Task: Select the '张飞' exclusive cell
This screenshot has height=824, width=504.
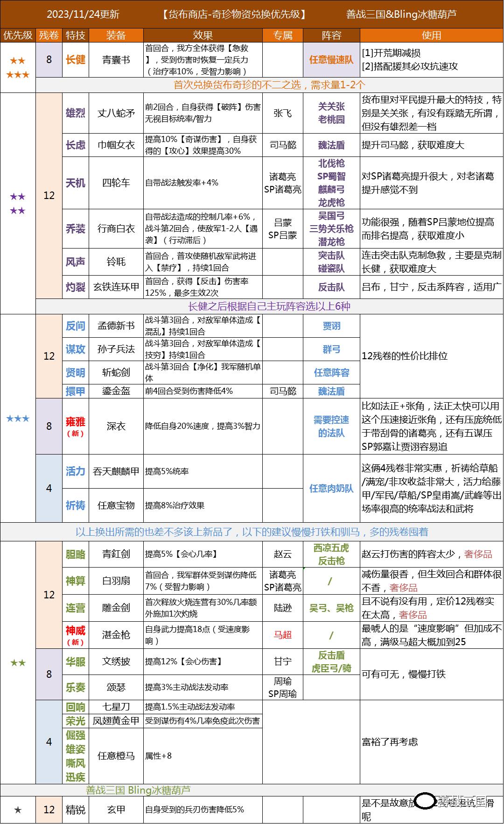Action: pos(283,113)
